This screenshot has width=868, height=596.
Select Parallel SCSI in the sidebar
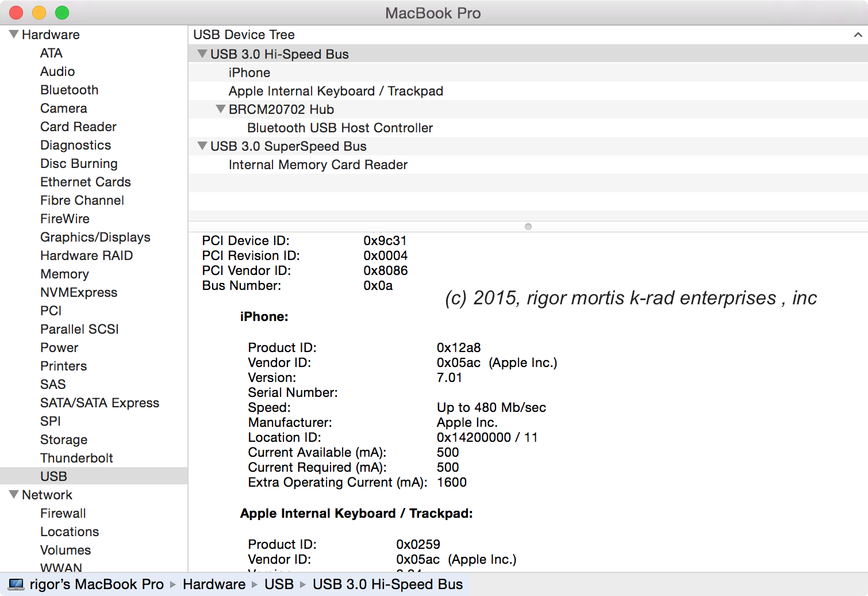click(x=80, y=329)
